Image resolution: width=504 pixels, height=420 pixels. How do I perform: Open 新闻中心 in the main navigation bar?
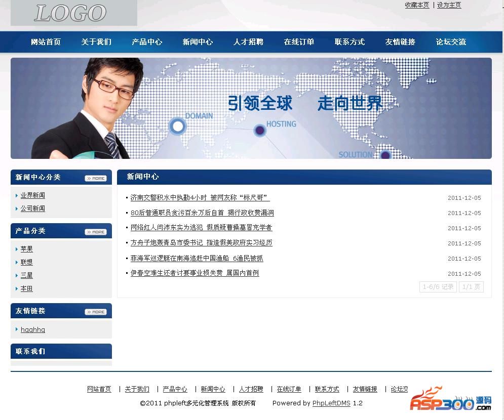[x=198, y=42]
